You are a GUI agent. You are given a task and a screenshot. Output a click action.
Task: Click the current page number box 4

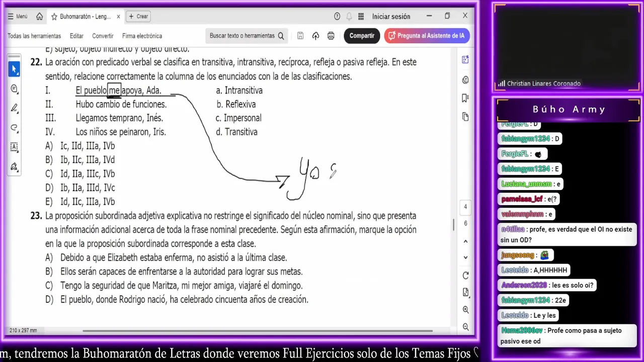tap(465, 207)
